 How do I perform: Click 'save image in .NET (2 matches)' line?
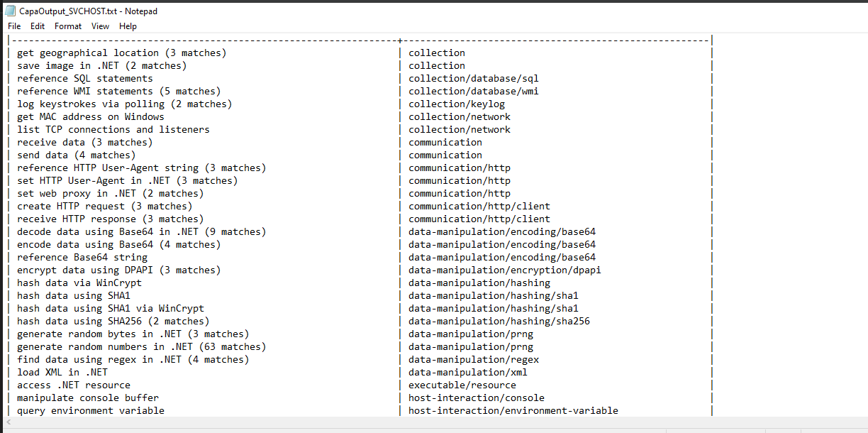(x=102, y=65)
